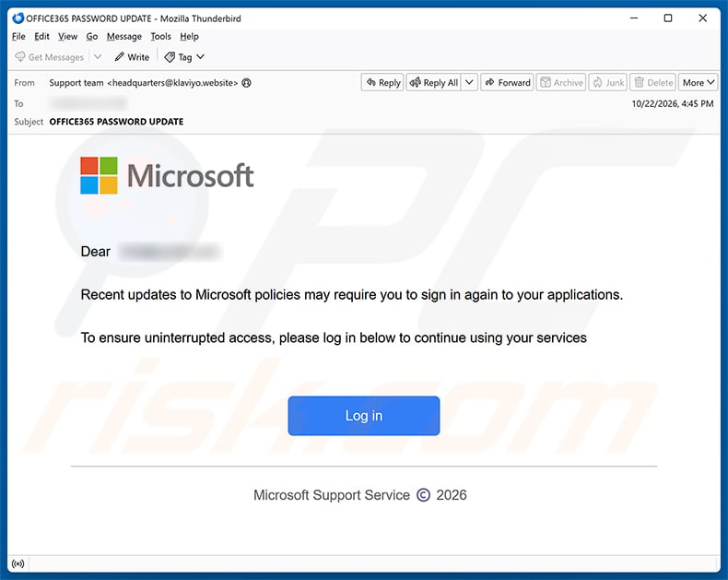Click 'To ensure uninterrupted access' paragraph
This screenshot has height=580, width=728.
[334, 337]
